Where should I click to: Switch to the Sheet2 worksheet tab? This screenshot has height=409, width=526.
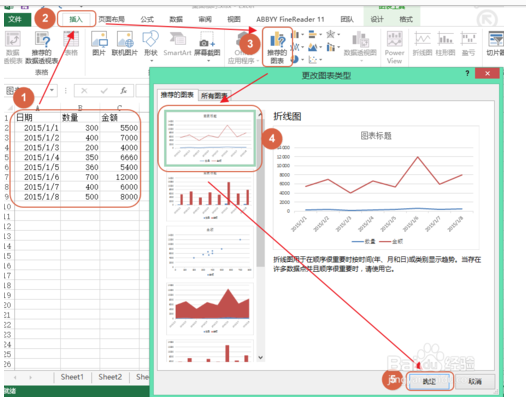110,377
